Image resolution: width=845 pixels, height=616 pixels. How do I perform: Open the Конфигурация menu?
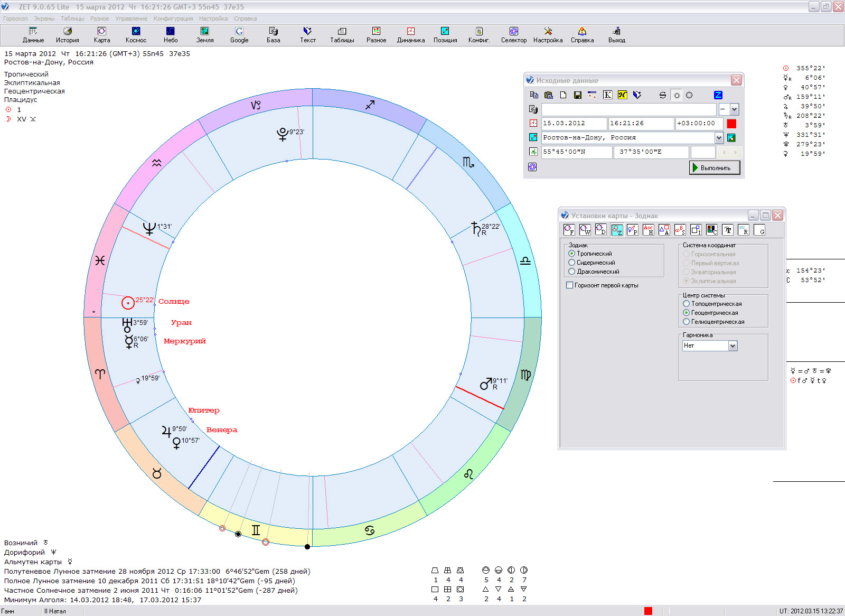click(x=173, y=18)
